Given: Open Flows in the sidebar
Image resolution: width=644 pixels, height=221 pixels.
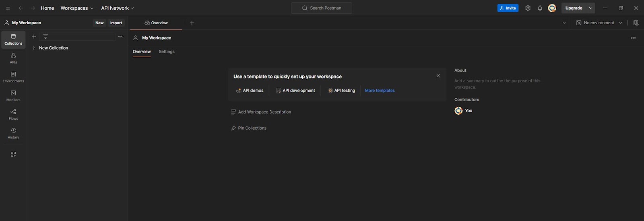Looking at the screenshot, I should click(x=13, y=115).
